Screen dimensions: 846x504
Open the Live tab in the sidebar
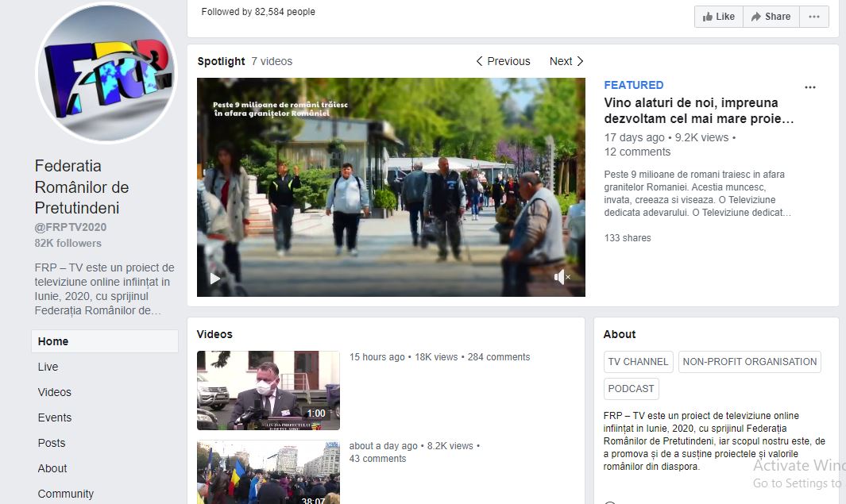pos(48,367)
